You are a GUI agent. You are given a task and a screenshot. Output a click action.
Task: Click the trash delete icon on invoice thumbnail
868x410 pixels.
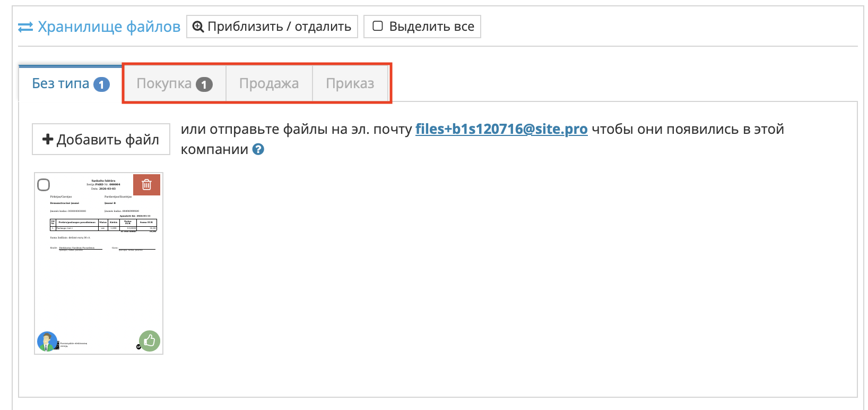146,185
